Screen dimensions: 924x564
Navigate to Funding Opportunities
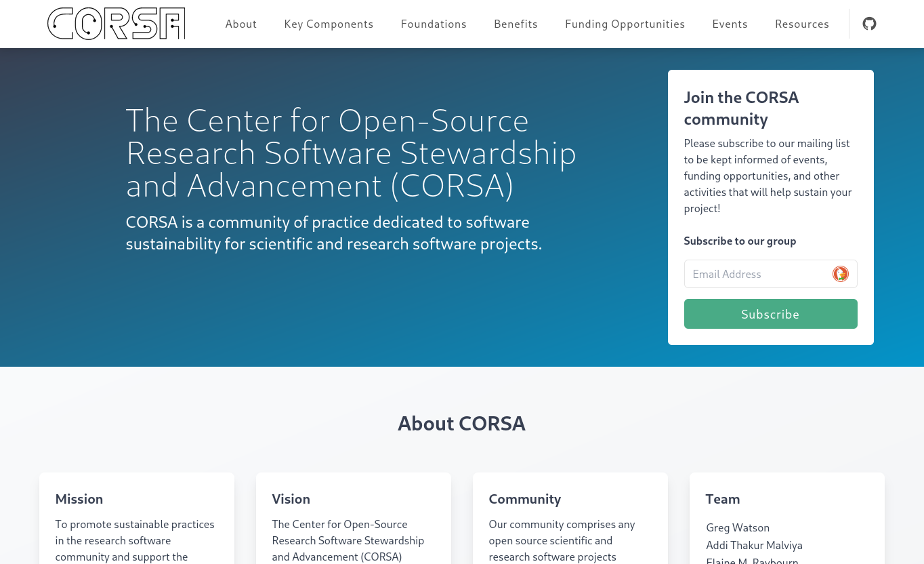click(625, 24)
